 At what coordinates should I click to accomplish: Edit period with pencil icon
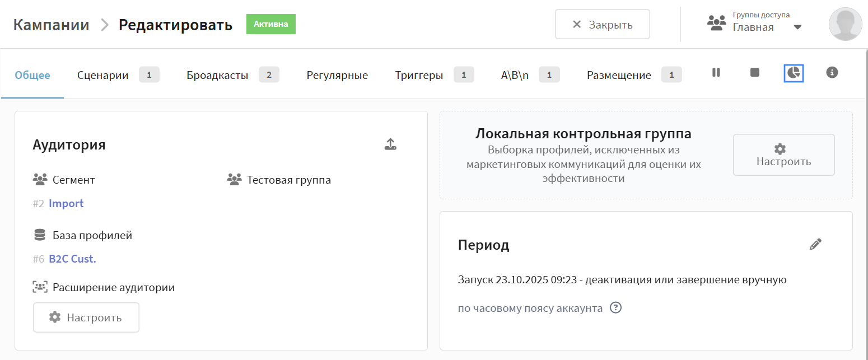(x=815, y=244)
